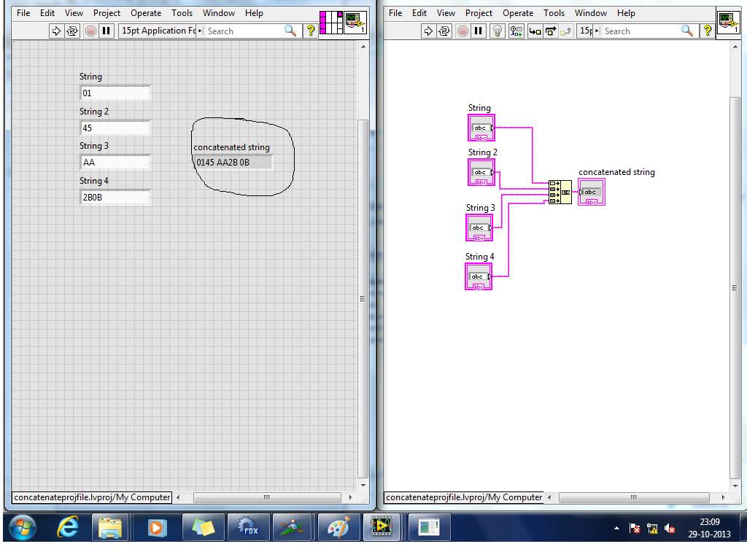Open front panel text font dropdown
Screen dimensions: 747x560
coord(158,31)
